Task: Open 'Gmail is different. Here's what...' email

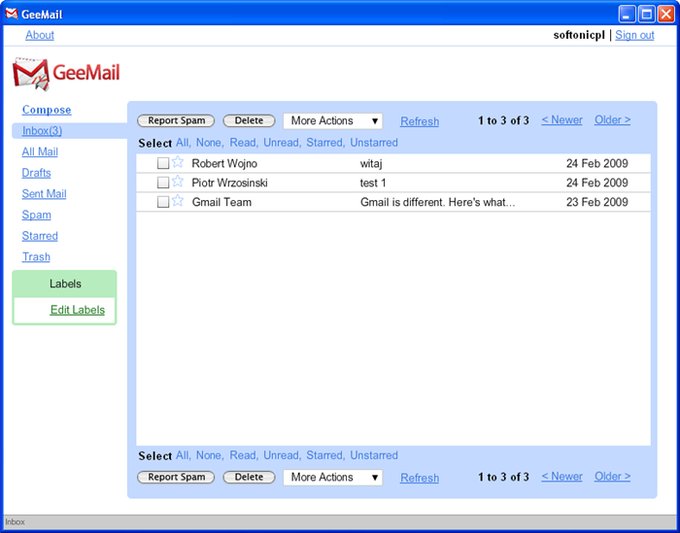Action: tap(438, 202)
